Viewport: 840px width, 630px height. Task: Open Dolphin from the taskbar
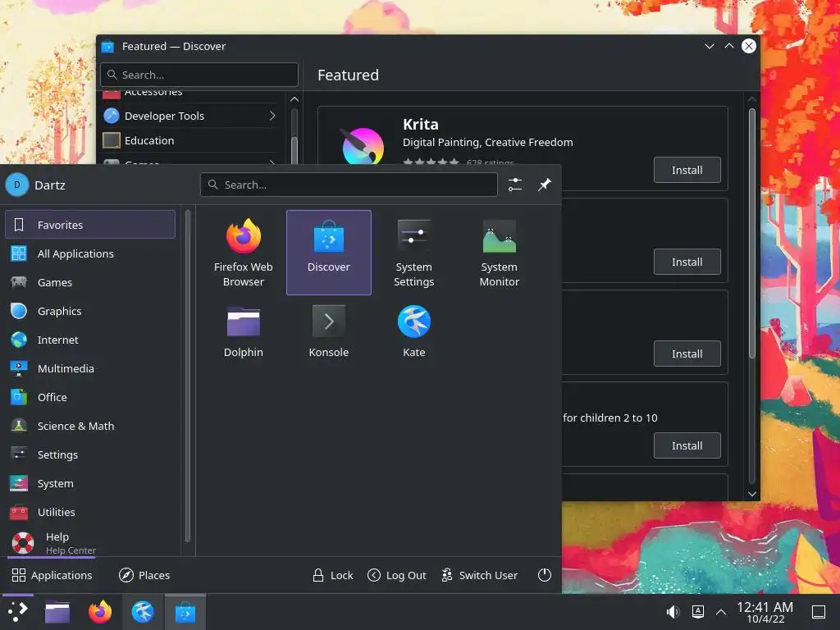(57, 612)
